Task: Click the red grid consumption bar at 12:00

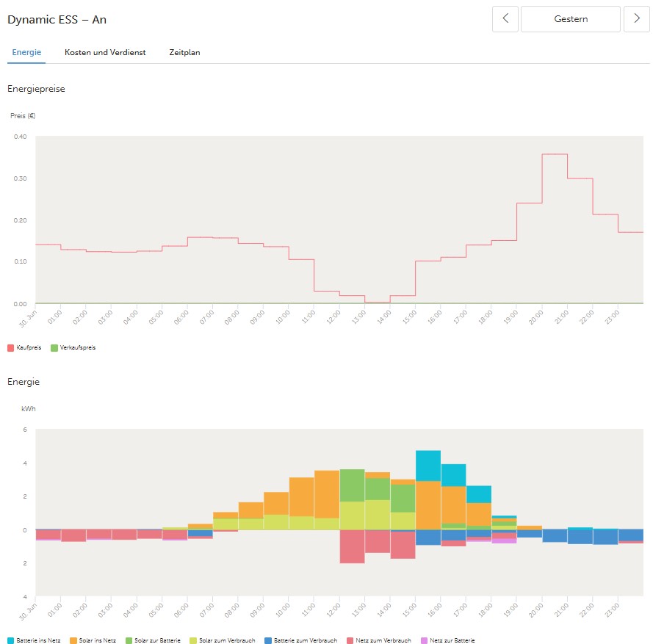Action: (x=352, y=546)
